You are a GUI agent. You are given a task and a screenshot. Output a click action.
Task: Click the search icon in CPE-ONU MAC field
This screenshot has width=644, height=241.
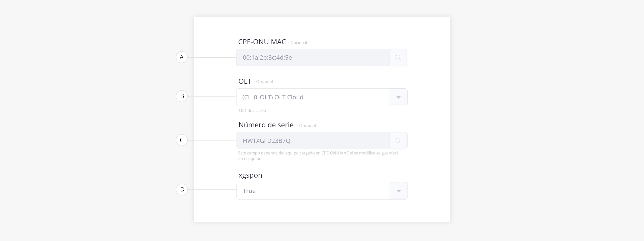coord(398,58)
